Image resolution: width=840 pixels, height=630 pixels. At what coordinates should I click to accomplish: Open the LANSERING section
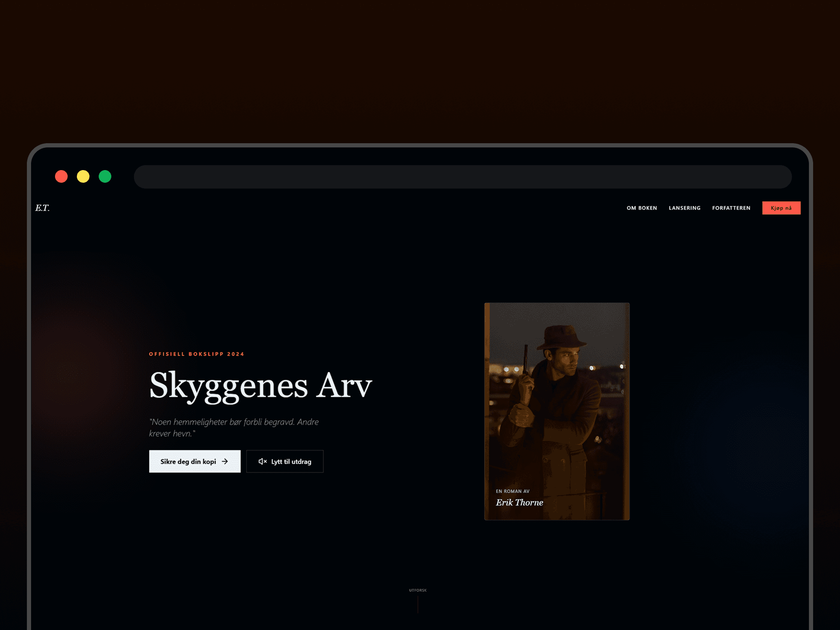[x=685, y=207]
